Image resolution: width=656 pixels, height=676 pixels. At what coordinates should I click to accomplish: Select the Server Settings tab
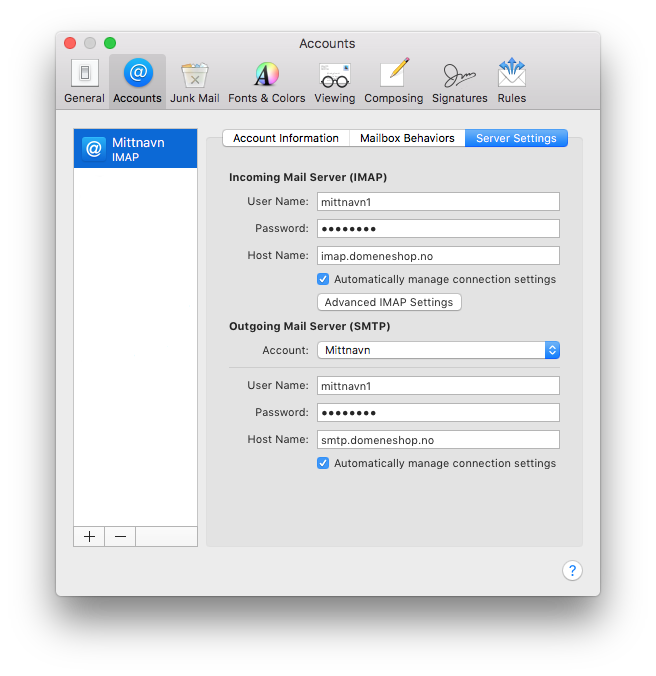coord(516,138)
